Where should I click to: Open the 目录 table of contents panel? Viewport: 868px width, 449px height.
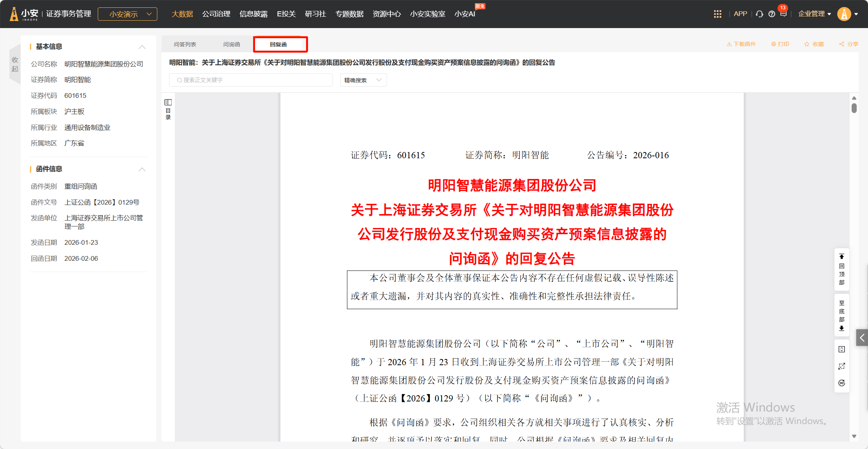pos(168,109)
